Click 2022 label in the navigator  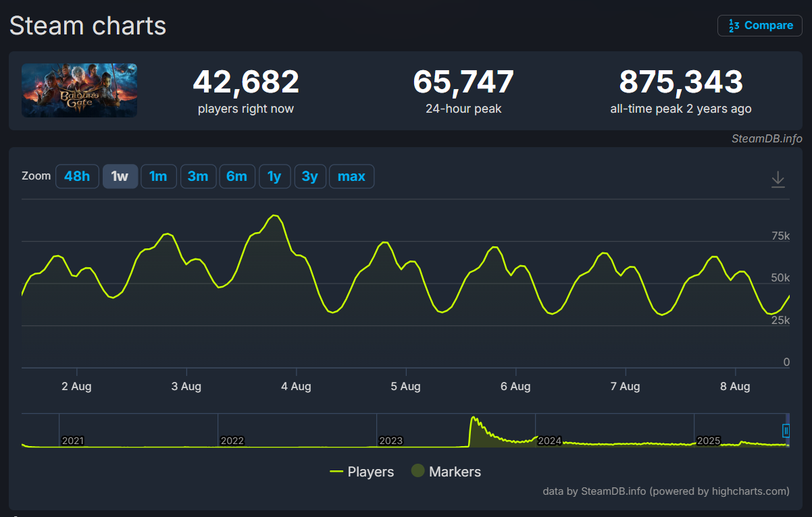(232, 441)
